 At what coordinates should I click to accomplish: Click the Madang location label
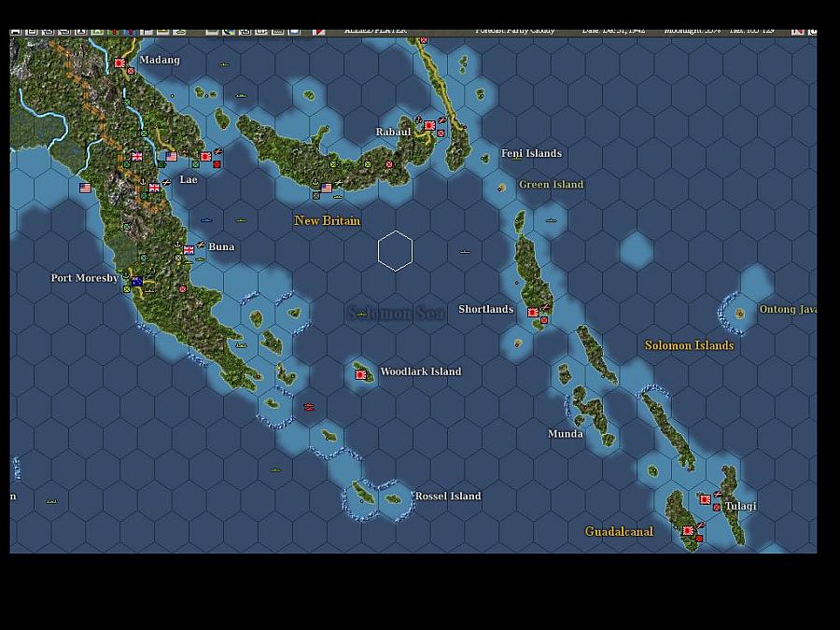[x=160, y=60]
